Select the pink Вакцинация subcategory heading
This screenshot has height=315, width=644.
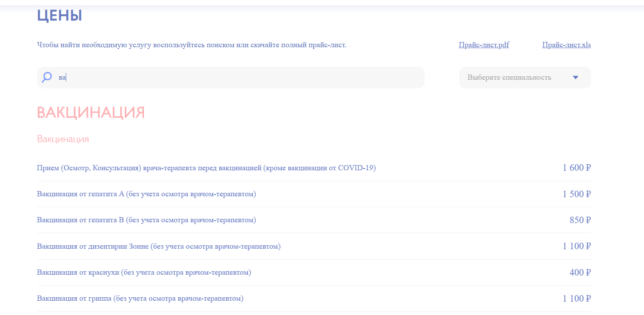(x=63, y=139)
